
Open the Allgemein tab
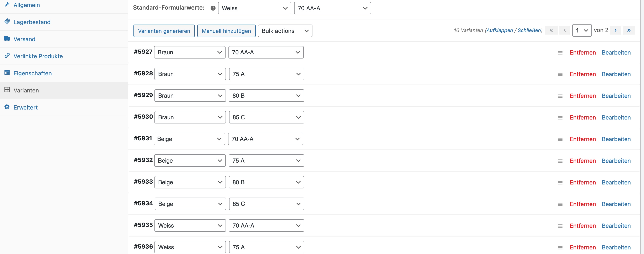[64, 5]
